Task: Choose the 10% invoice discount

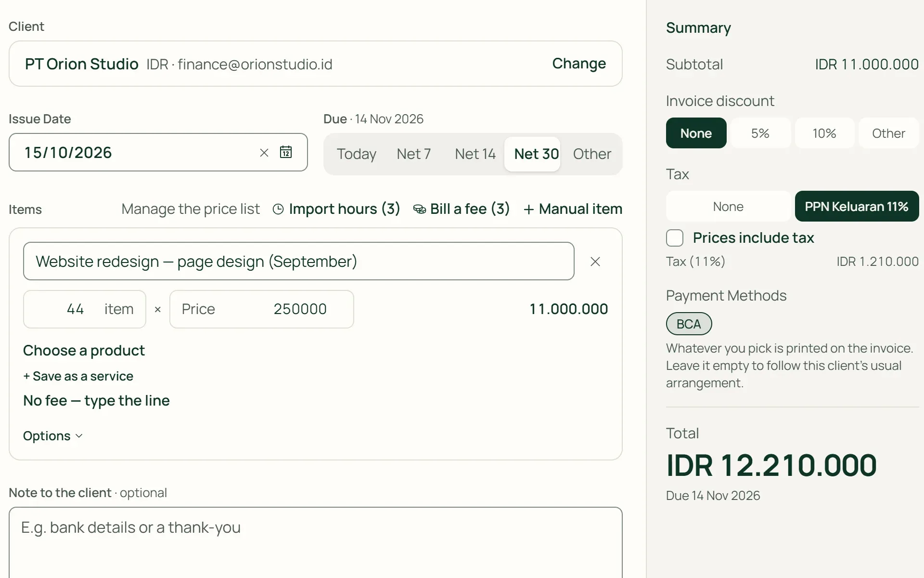Action: point(824,133)
